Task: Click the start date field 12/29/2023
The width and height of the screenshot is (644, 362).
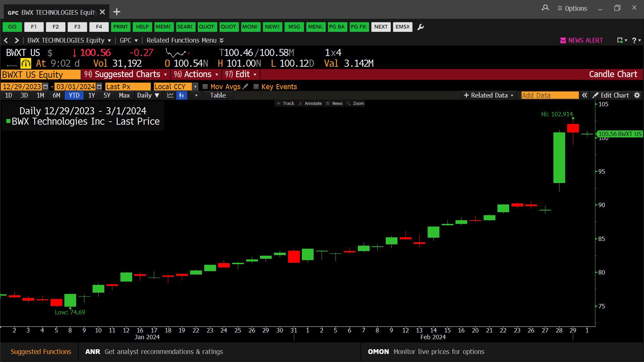Action: pos(21,87)
